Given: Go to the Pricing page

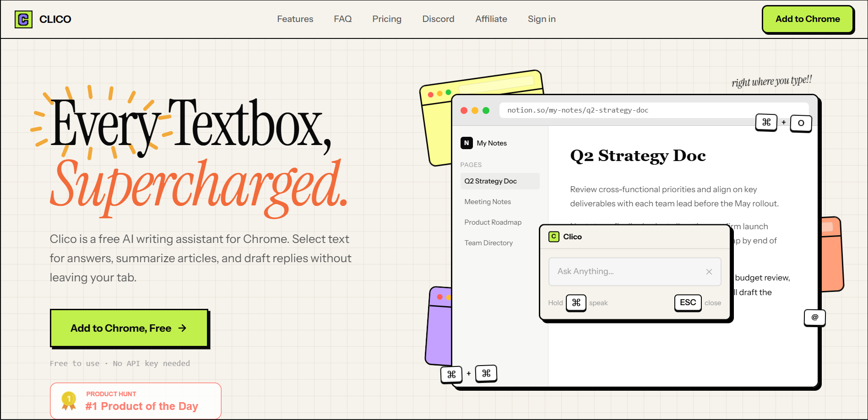Looking at the screenshot, I should tap(386, 19).
